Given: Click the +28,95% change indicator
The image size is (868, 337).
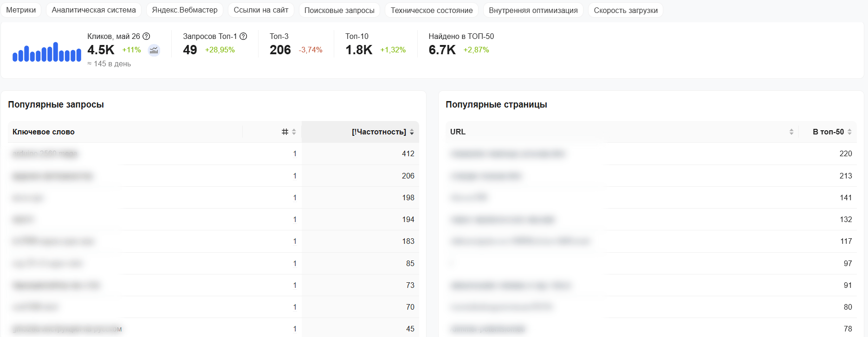Looking at the screenshot, I should (220, 50).
